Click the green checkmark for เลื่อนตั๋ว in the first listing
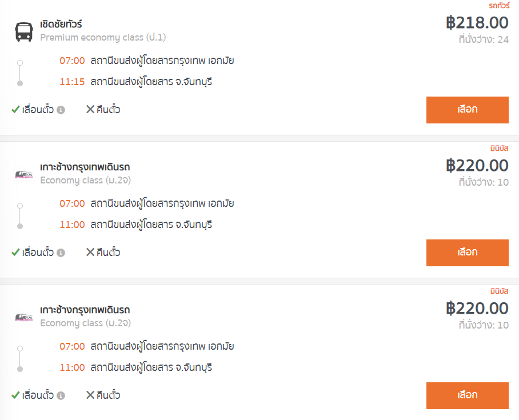The height and width of the screenshot is (420, 519). (15, 109)
